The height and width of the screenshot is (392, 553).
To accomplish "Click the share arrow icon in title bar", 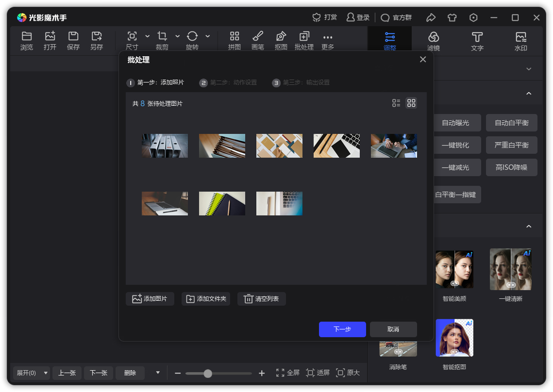I will (431, 17).
